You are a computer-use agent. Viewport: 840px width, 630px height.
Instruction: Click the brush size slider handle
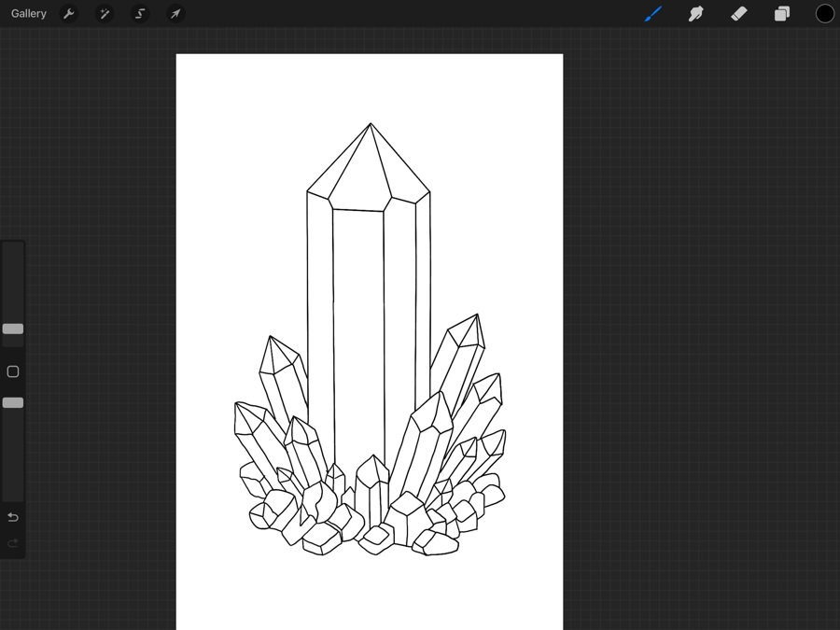pyautogui.click(x=13, y=329)
